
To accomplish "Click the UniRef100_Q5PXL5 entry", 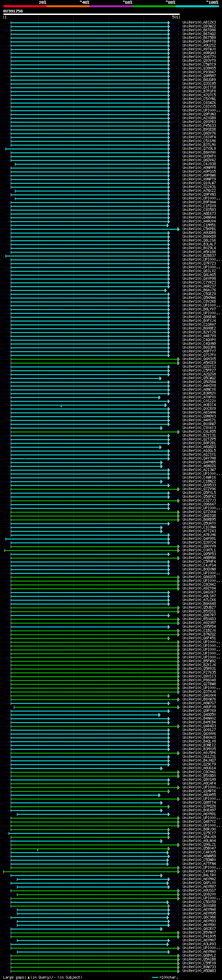I will [x=199, y=493].
